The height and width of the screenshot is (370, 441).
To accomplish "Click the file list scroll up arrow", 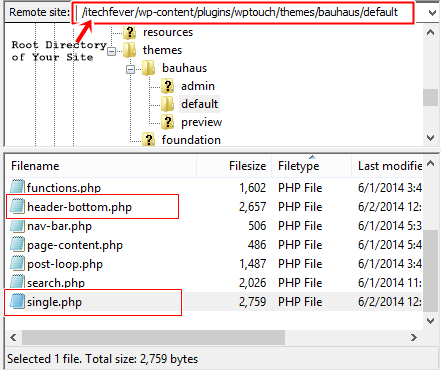I will pos(431,163).
